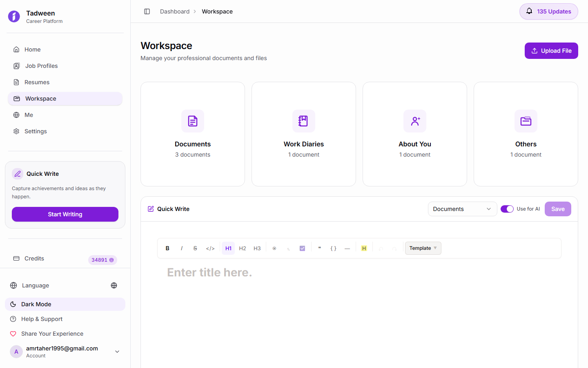Apply text highlight with the H icon
Screen dimensions: 588x368
point(364,248)
